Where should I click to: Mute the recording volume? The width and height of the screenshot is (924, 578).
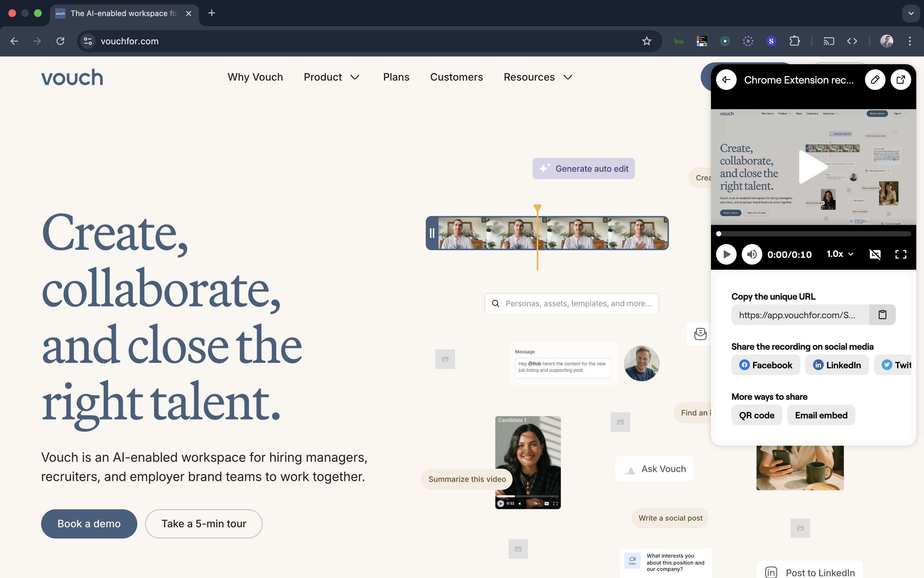[752, 254]
